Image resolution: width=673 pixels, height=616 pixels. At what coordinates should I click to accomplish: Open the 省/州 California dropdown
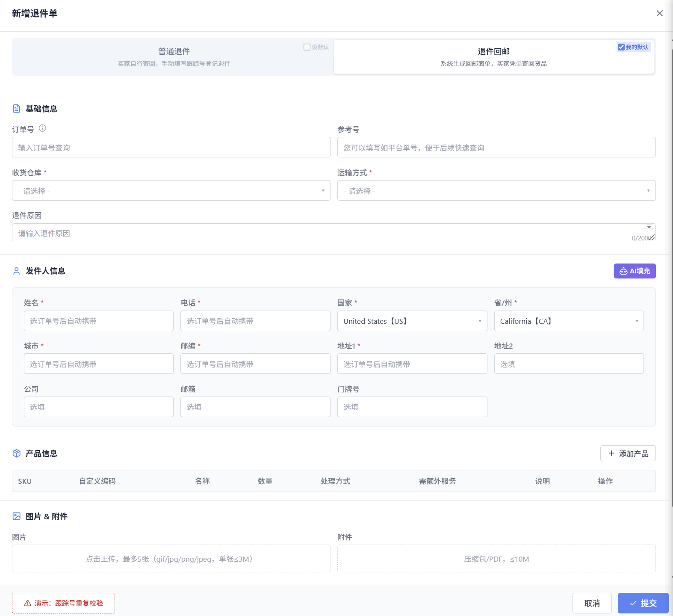pos(569,321)
